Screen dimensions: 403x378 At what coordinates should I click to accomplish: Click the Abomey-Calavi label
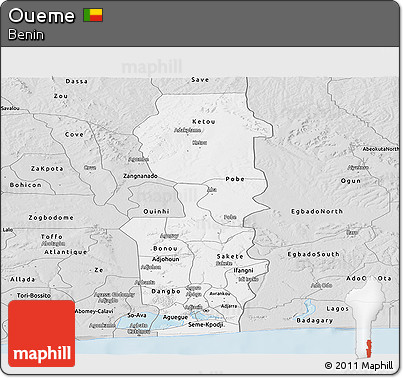click(x=94, y=311)
